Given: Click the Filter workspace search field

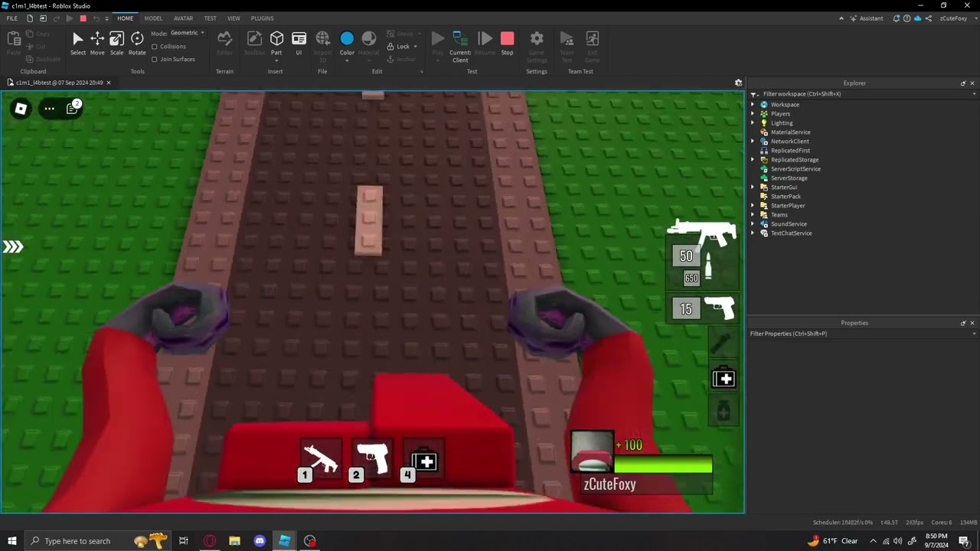Looking at the screenshot, I should [863, 94].
